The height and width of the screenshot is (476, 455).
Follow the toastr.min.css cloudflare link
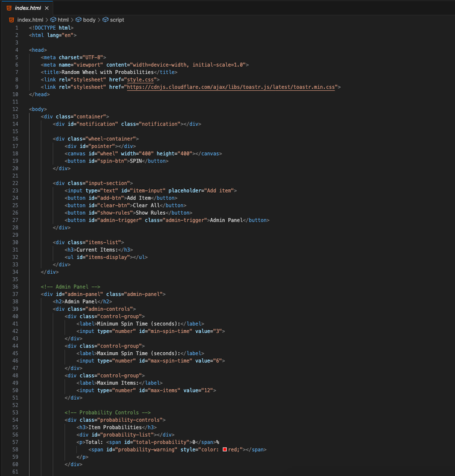coord(231,87)
